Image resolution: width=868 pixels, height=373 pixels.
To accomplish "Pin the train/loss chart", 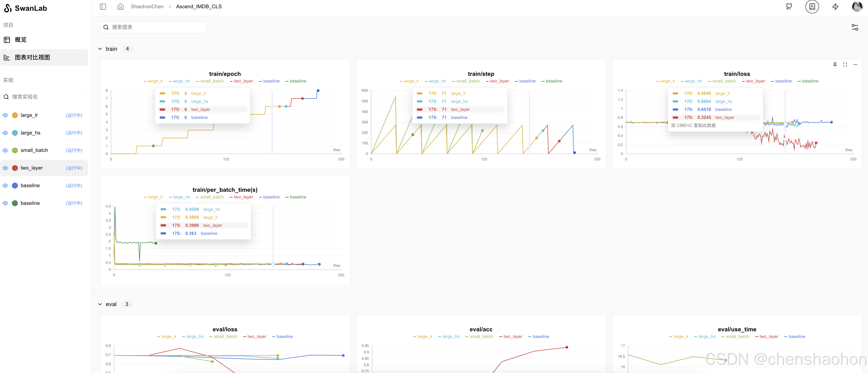I will [x=835, y=65].
